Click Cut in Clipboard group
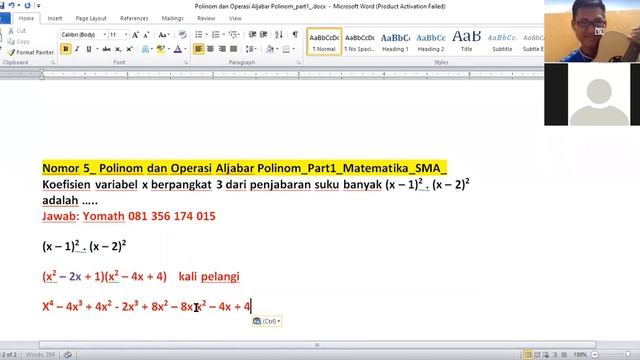 click(x=18, y=31)
